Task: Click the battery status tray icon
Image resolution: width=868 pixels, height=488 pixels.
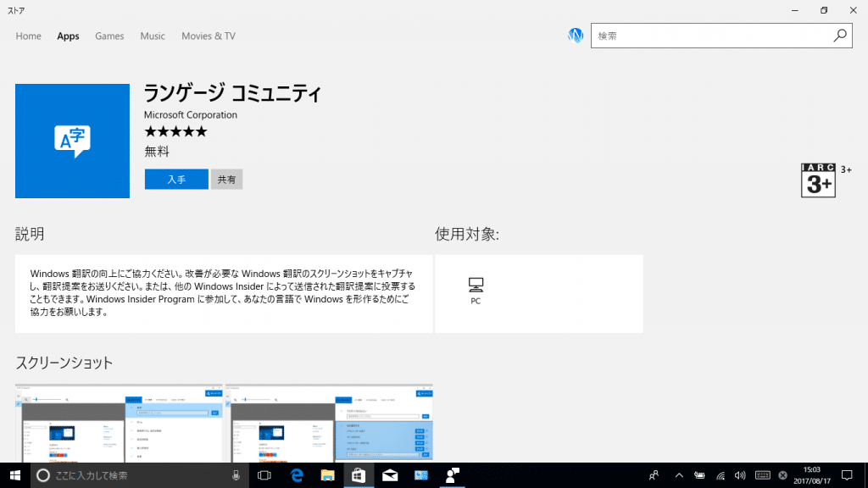Action: pyautogui.click(x=699, y=475)
